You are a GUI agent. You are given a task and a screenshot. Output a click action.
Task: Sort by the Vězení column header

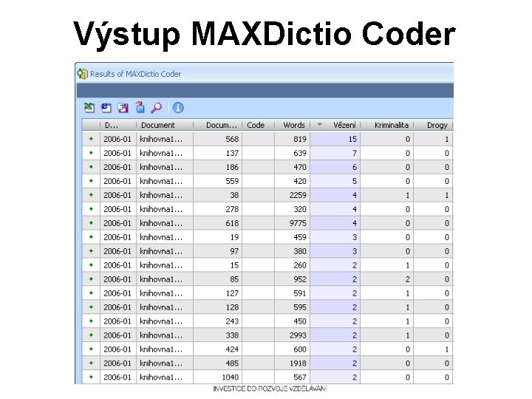coord(335,125)
